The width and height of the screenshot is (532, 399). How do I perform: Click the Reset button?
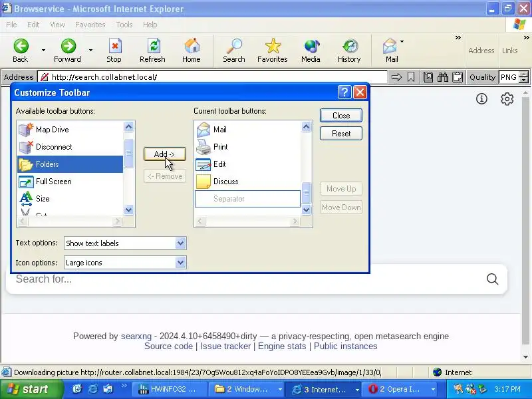tap(341, 134)
